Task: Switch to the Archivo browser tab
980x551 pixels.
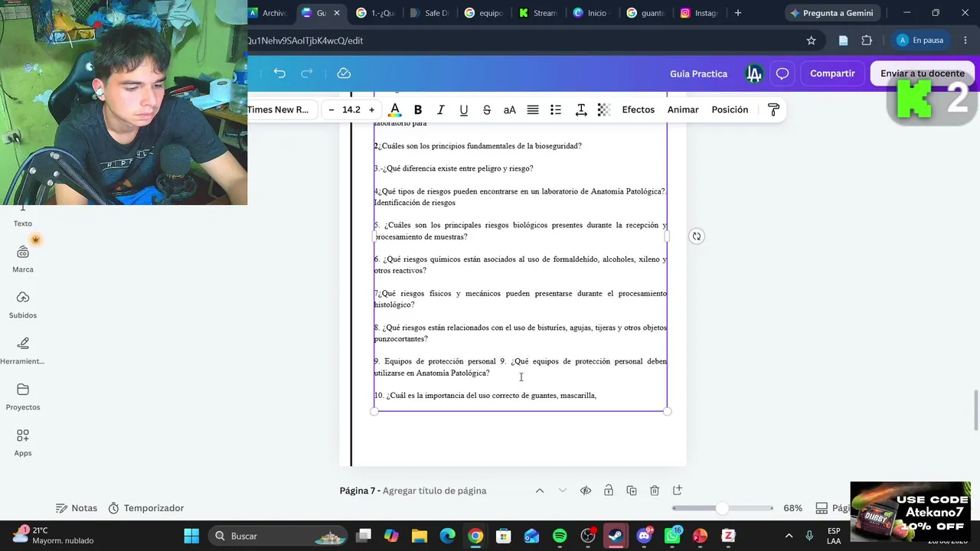Action: (269, 13)
